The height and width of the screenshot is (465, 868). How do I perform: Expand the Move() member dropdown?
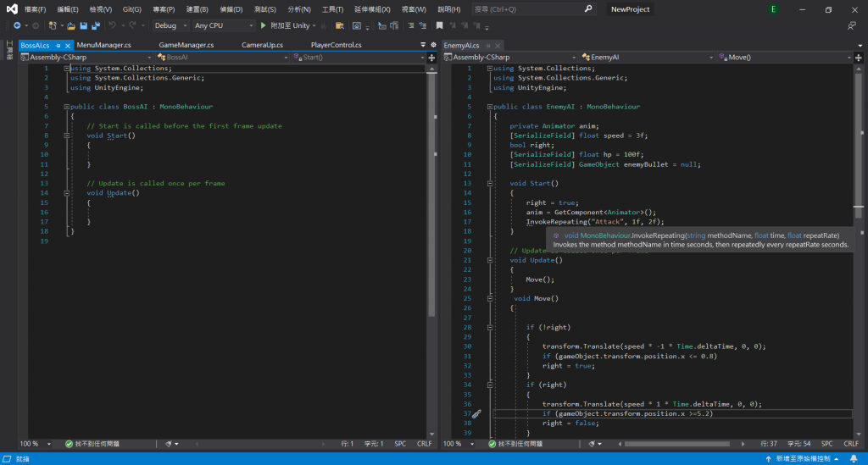(848, 57)
